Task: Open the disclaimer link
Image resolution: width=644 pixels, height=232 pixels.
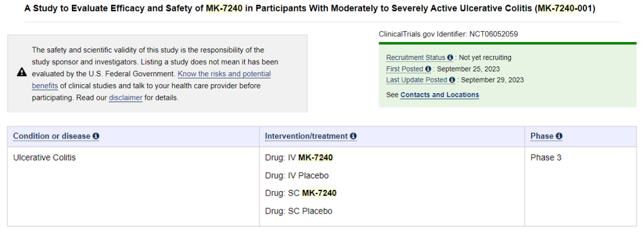Action: [126, 98]
